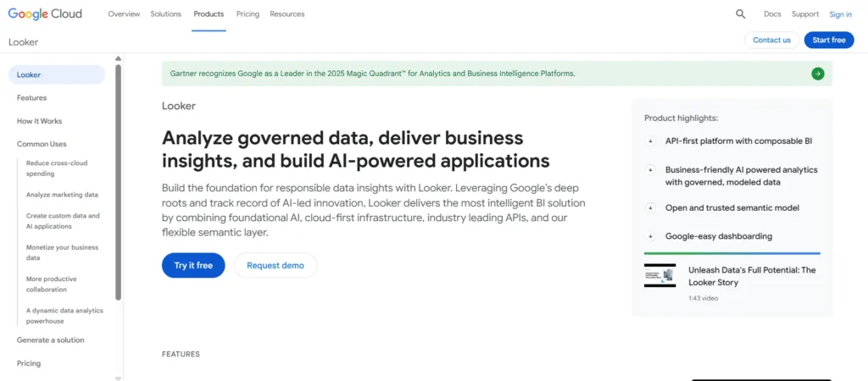868x381 pixels.
Task: Select the Products menu item
Action: tap(209, 14)
